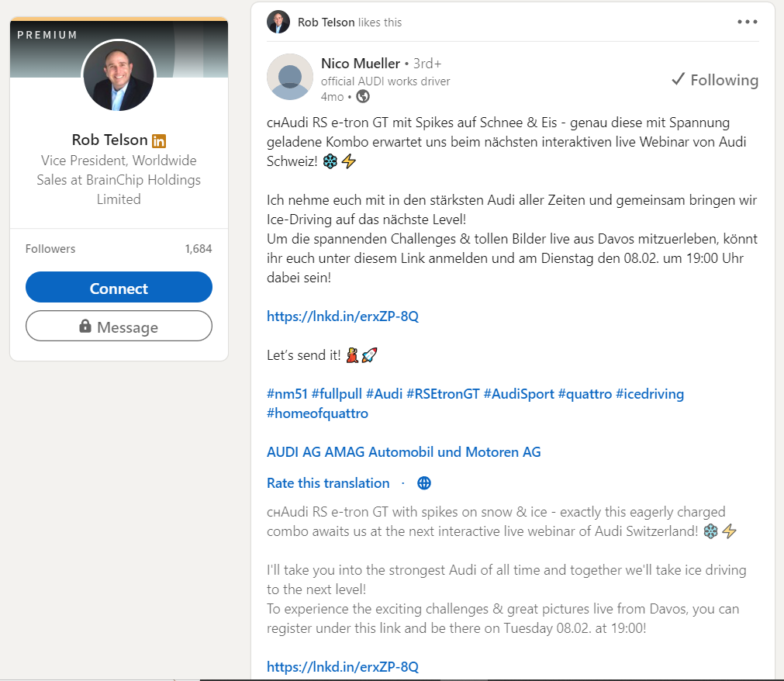Toggle the Following status for Nico Mueller
This screenshot has width=784, height=681.
[714, 80]
